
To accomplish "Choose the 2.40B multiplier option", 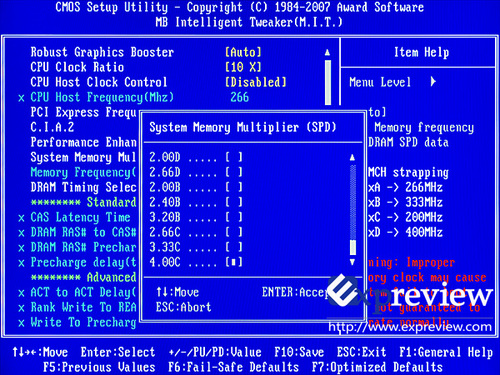I will (196, 202).
